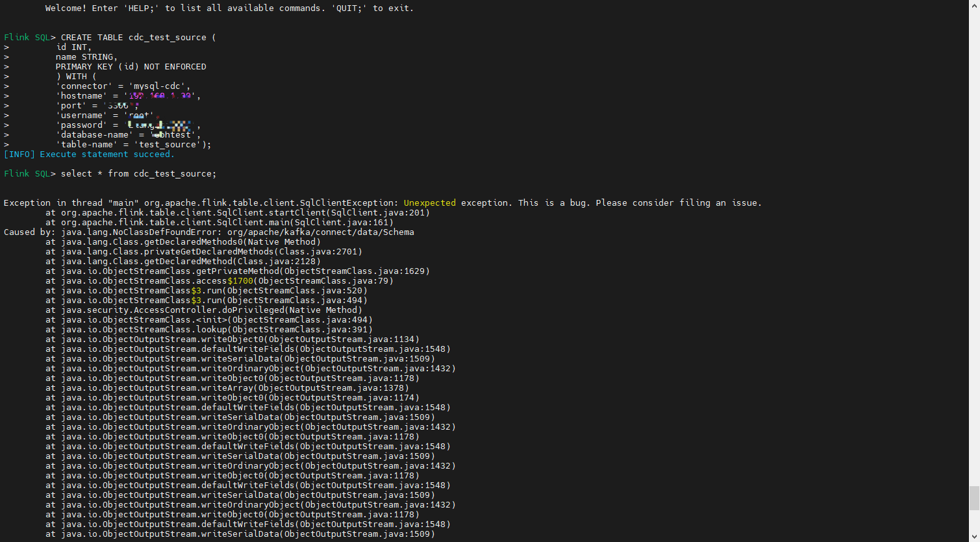The height and width of the screenshot is (542, 980).
Task: Click the 'connector' = 'mysql-cdc' option line
Action: pyautogui.click(x=123, y=86)
